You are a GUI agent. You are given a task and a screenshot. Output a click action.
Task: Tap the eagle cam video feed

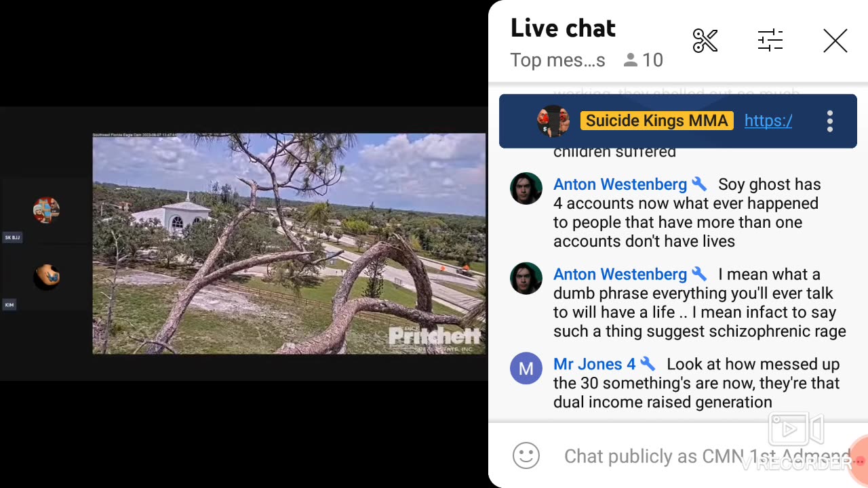289,243
